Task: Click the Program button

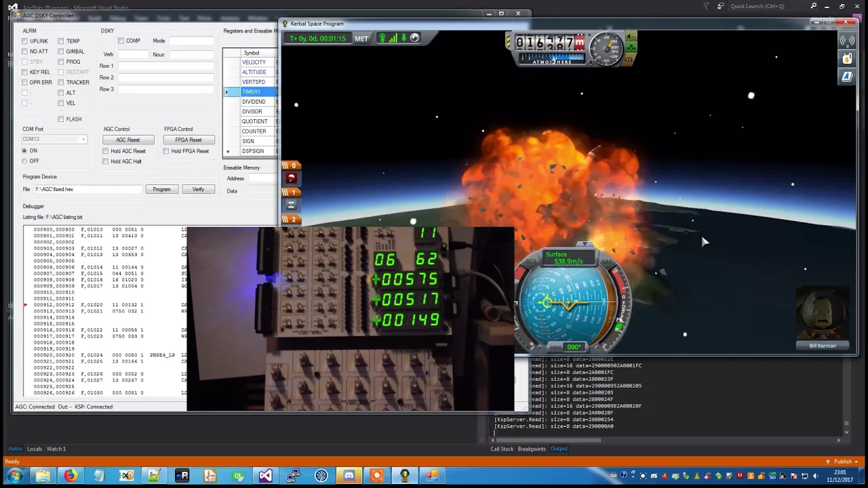Action: tap(161, 189)
